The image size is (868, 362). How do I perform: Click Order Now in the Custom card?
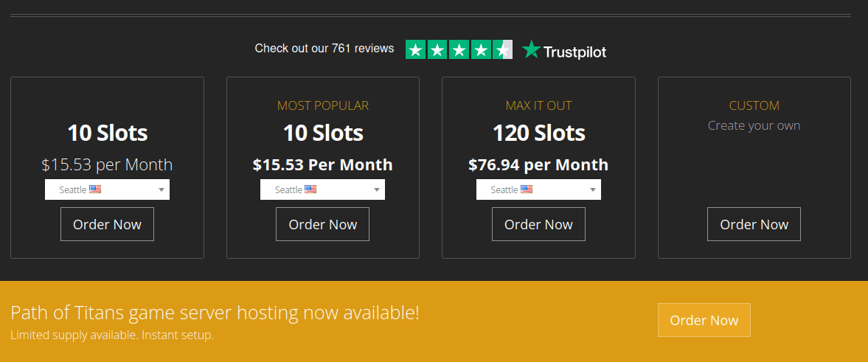click(754, 224)
